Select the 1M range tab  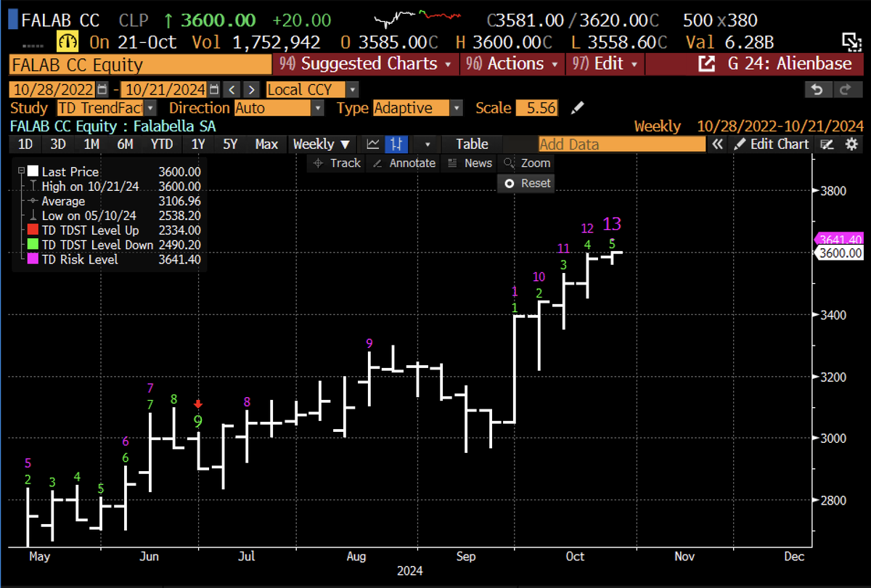tap(91, 144)
